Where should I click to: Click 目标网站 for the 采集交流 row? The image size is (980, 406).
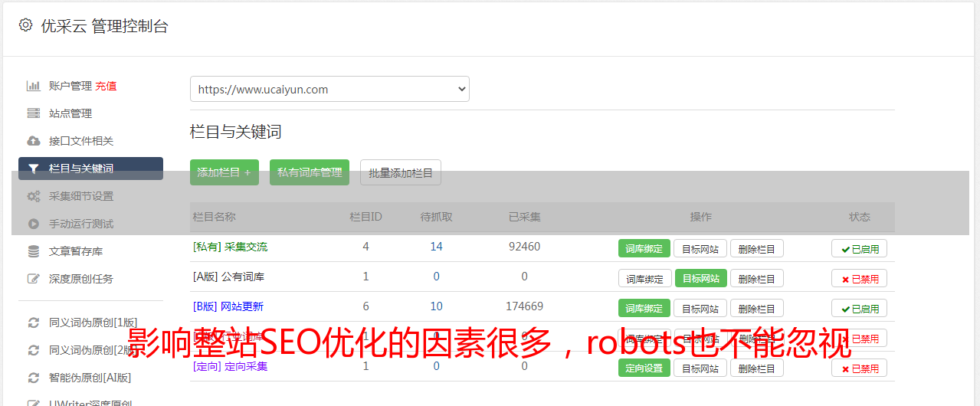(x=701, y=248)
